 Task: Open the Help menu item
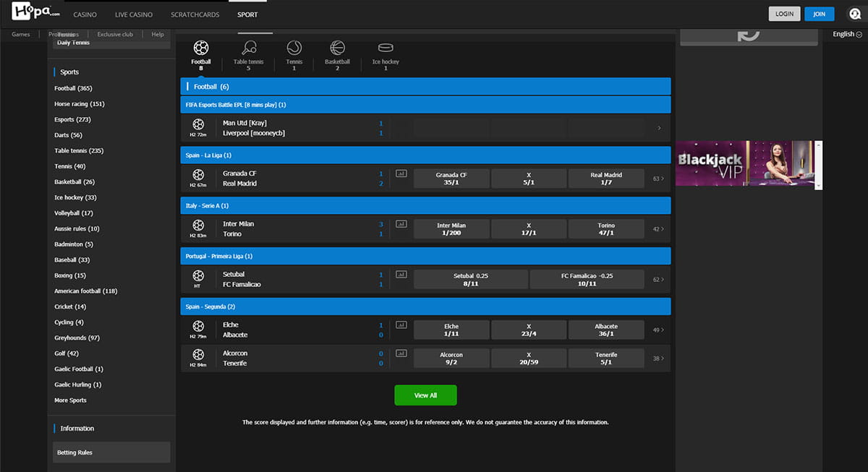[158, 34]
